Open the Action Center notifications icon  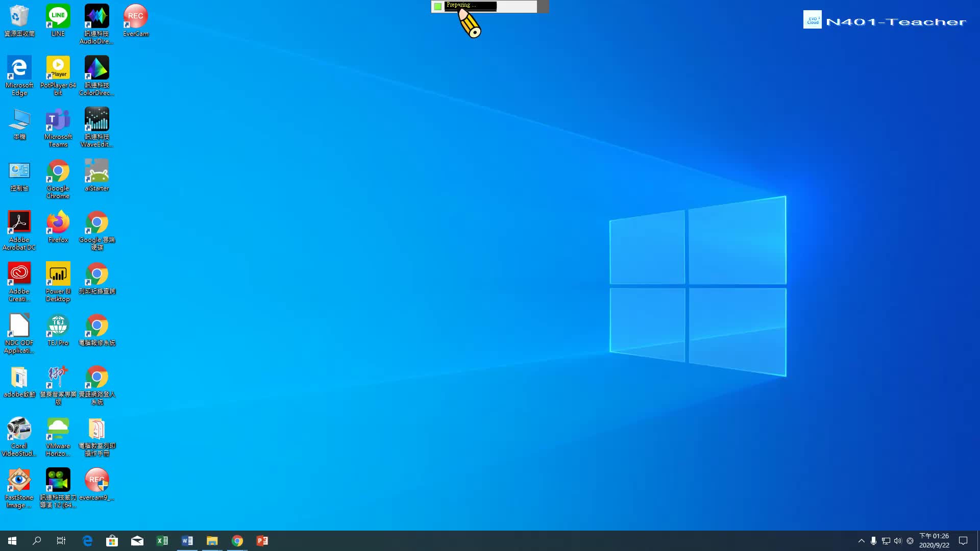tap(963, 541)
